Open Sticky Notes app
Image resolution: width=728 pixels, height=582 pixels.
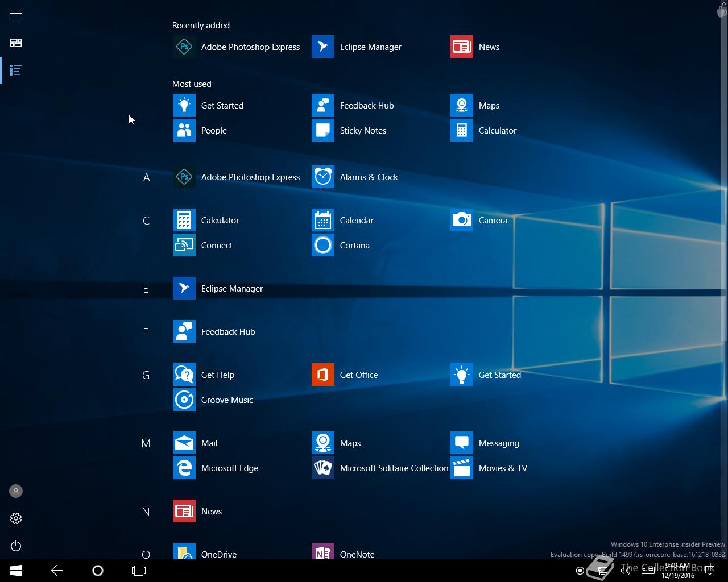point(349,130)
